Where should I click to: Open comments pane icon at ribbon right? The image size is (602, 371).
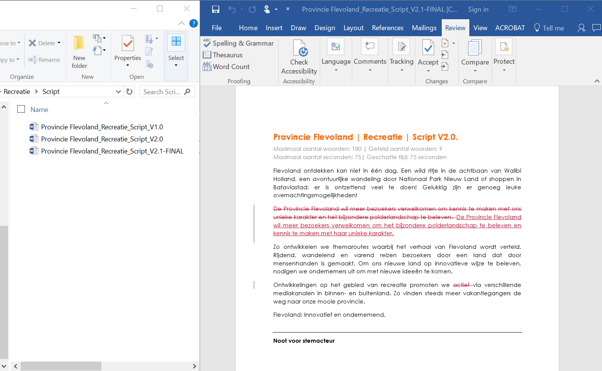[596, 28]
